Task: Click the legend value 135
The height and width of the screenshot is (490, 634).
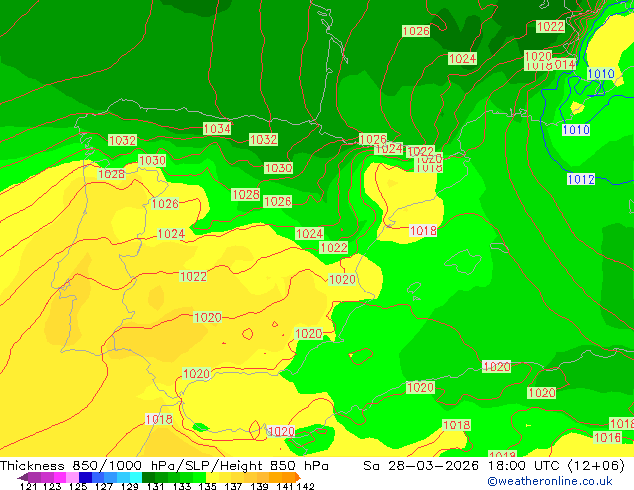Action: 207,486
